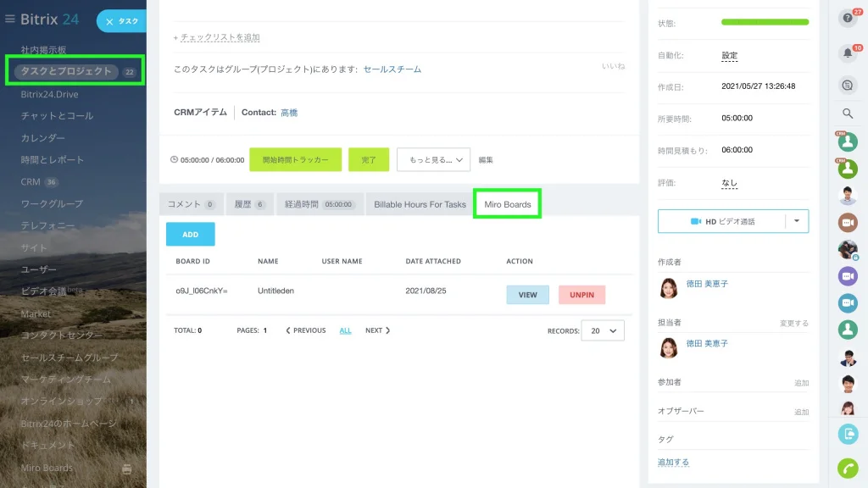Viewport: 868px width, 488px height.
Task: Click 設定 next to 自動化
Action: point(730,55)
